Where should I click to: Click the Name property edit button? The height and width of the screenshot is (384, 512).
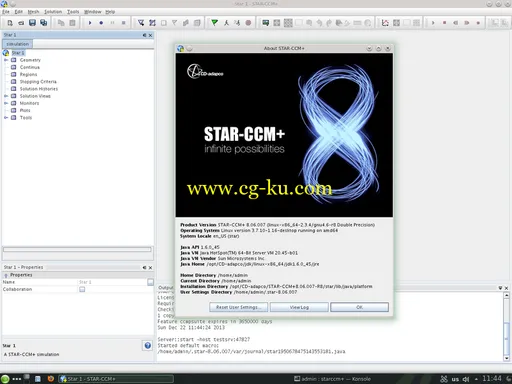point(150,282)
